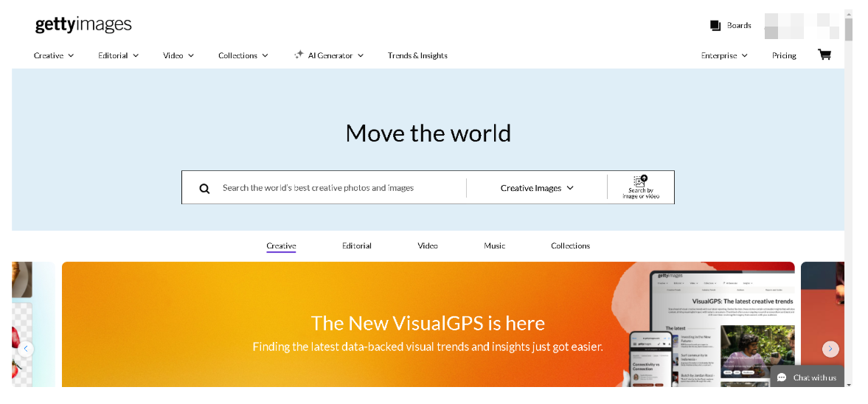Go to previous carousel slide arrow
Screen dimensions: 868x404
coord(27,349)
